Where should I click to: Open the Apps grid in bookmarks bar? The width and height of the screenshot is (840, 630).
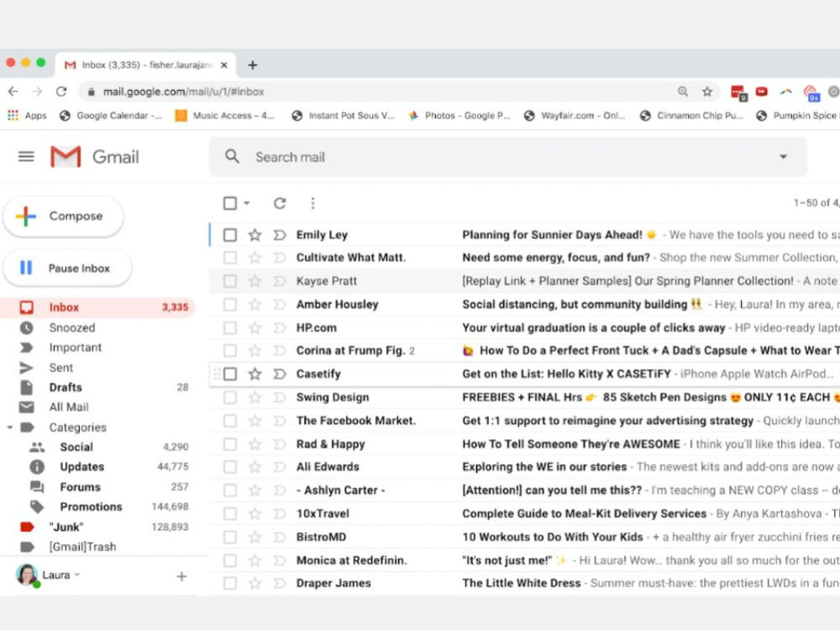[x=27, y=115]
